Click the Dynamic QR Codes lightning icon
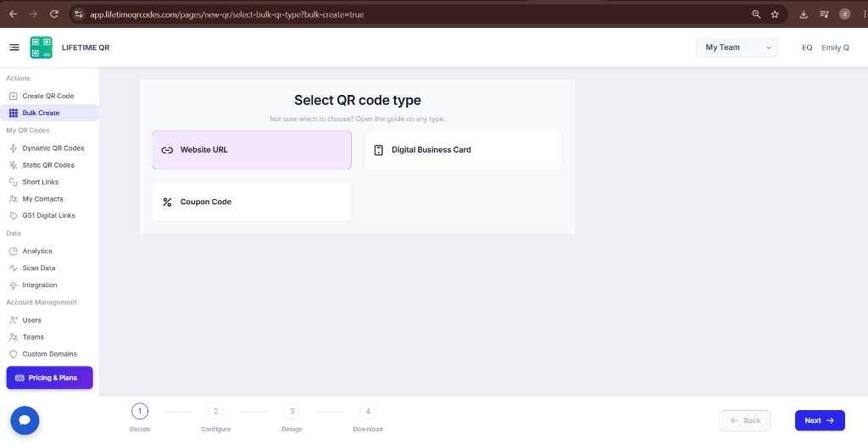This screenshot has width=868, height=444. pyautogui.click(x=14, y=148)
